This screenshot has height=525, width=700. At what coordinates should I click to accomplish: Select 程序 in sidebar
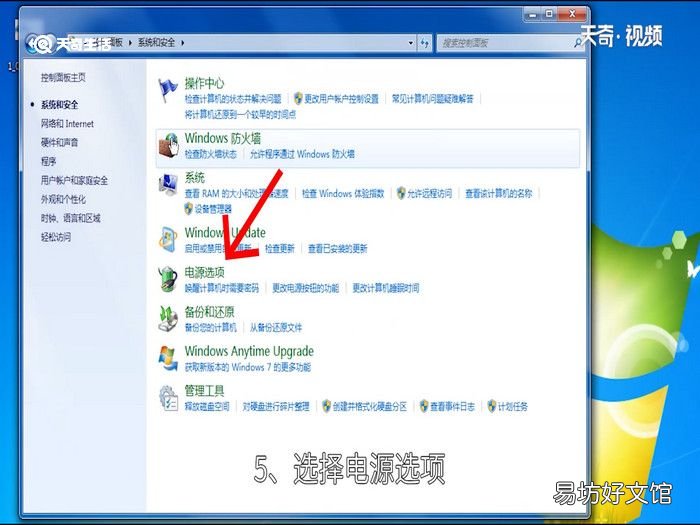coord(48,161)
